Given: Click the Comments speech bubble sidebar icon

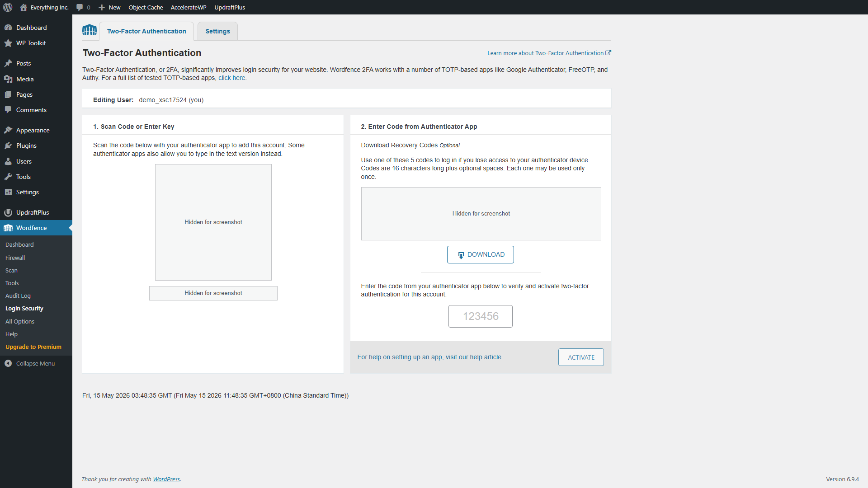Looking at the screenshot, I should (x=8, y=110).
